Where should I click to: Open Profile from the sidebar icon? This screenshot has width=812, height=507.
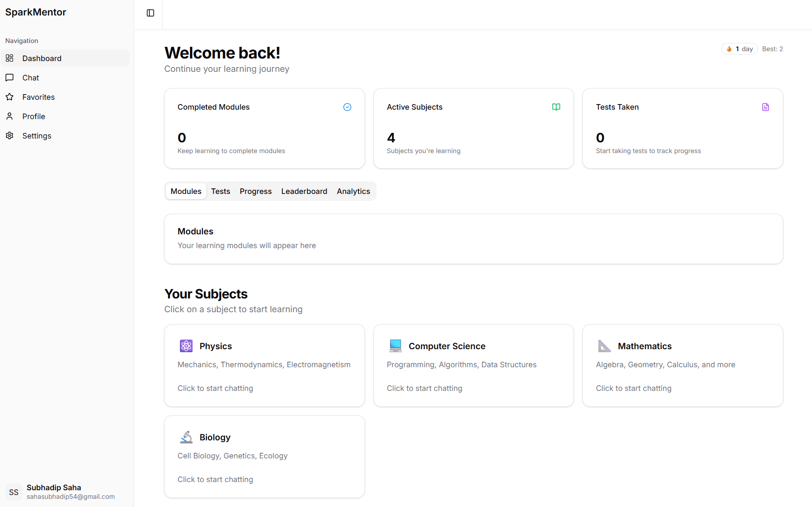pyautogui.click(x=9, y=116)
